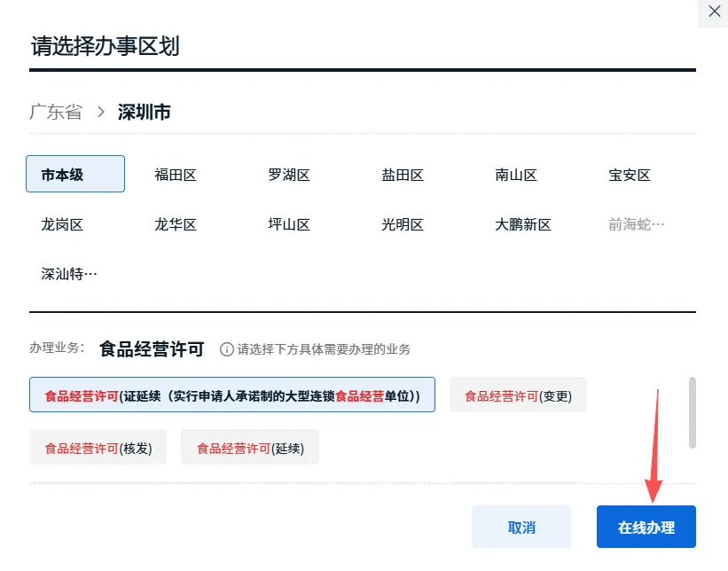
Task: Close the dialog with the X icon
Action: point(714,12)
